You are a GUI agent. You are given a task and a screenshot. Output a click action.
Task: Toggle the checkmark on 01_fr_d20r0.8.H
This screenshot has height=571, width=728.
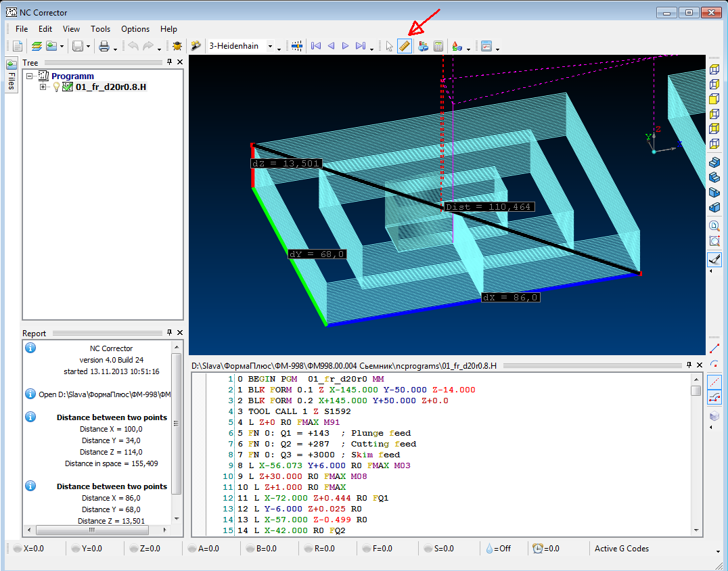[67, 87]
